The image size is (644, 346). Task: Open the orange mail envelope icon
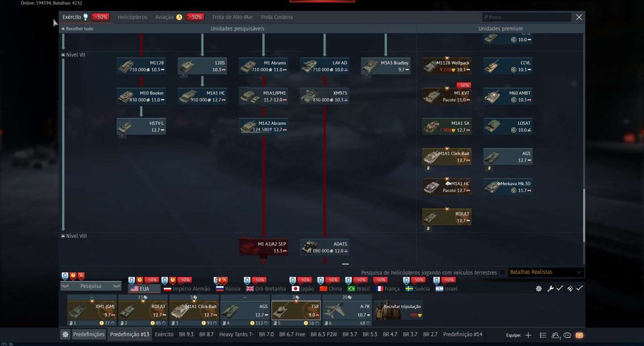(579, 335)
